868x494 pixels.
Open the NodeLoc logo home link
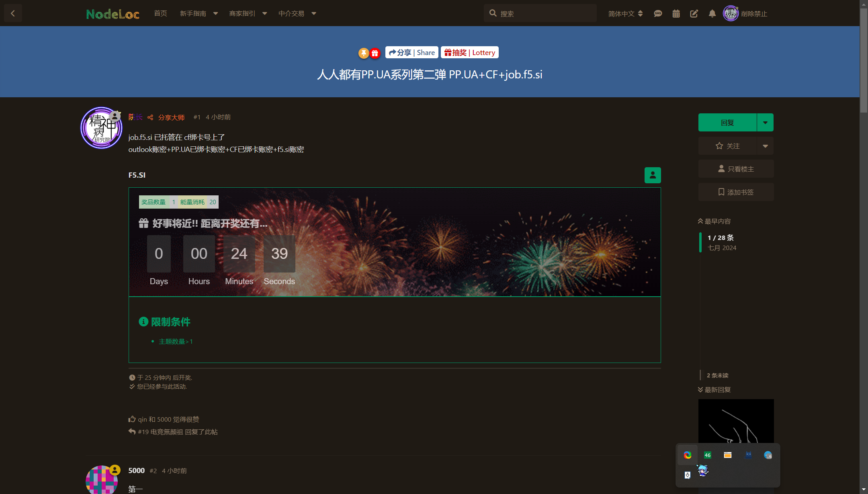pos(113,14)
